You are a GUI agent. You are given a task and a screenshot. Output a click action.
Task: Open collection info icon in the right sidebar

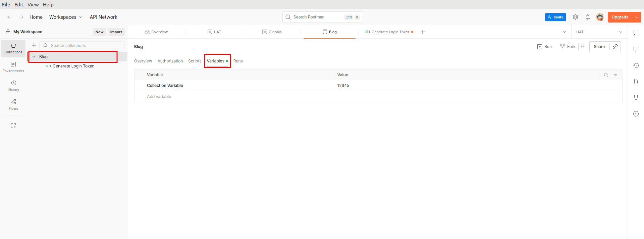[636, 114]
